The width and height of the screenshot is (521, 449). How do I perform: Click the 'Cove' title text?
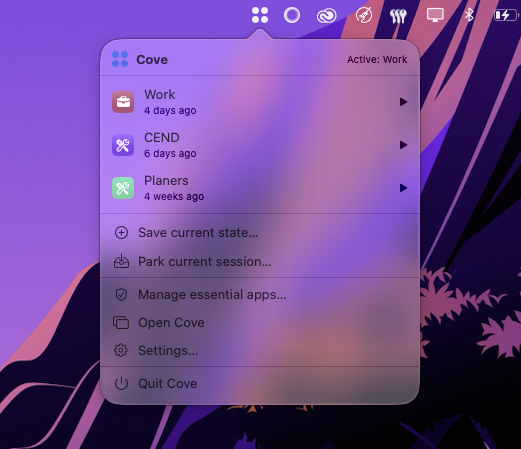pyautogui.click(x=152, y=60)
